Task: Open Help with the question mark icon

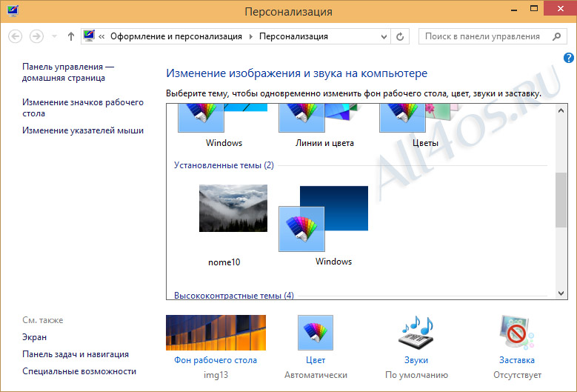Action: (569, 58)
